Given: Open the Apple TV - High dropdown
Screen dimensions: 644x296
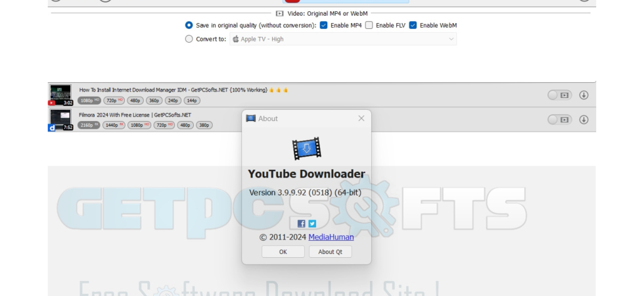Looking at the screenshot, I should [x=343, y=39].
